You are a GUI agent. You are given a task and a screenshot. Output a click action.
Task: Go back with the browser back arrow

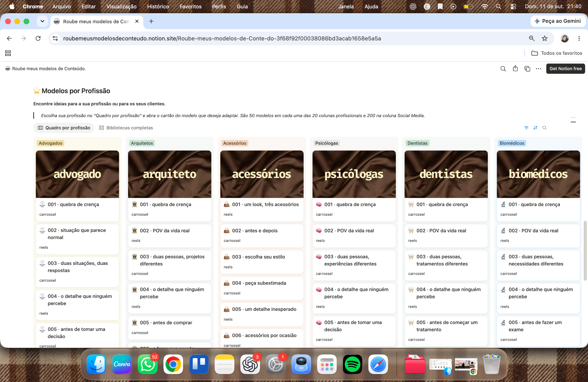[9, 38]
